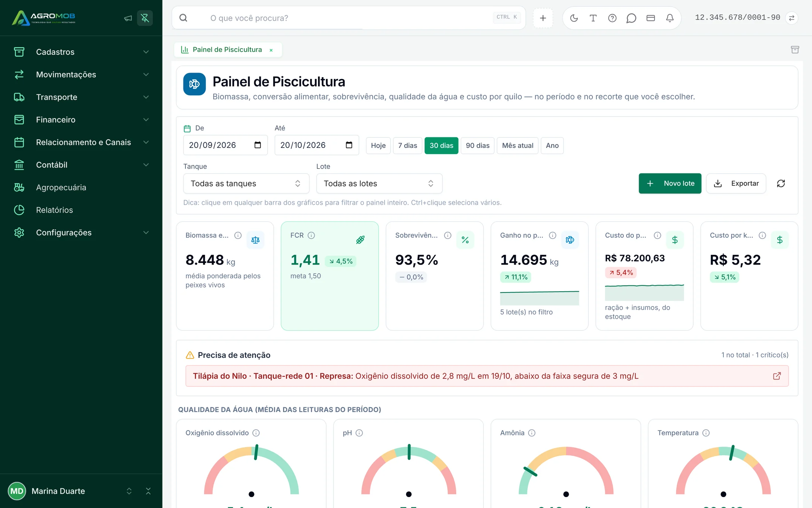Open the Tanque dropdown 'Todas as tanques'
The image size is (812, 508).
246,183
